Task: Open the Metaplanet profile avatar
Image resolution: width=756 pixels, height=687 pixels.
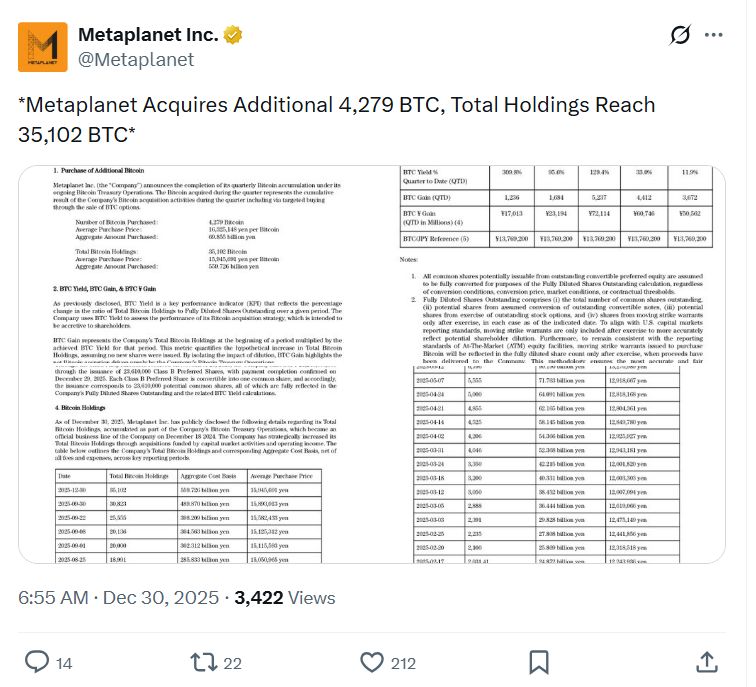Action: tap(43, 47)
